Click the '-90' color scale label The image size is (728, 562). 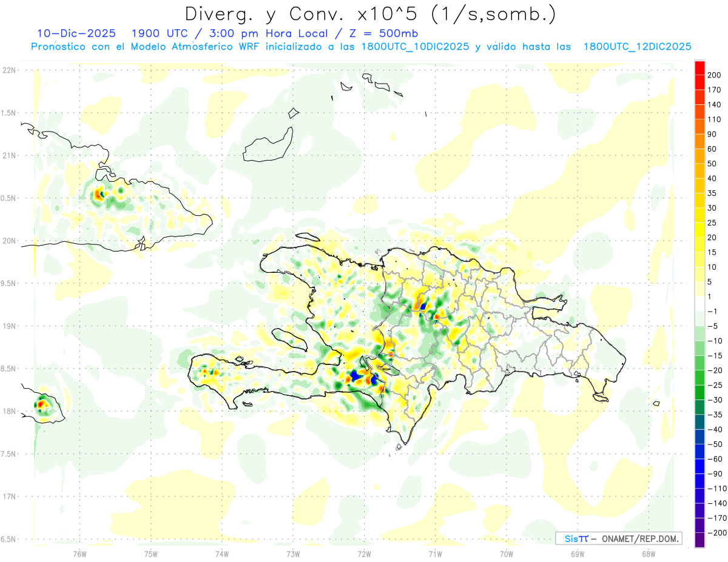click(715, 474)
